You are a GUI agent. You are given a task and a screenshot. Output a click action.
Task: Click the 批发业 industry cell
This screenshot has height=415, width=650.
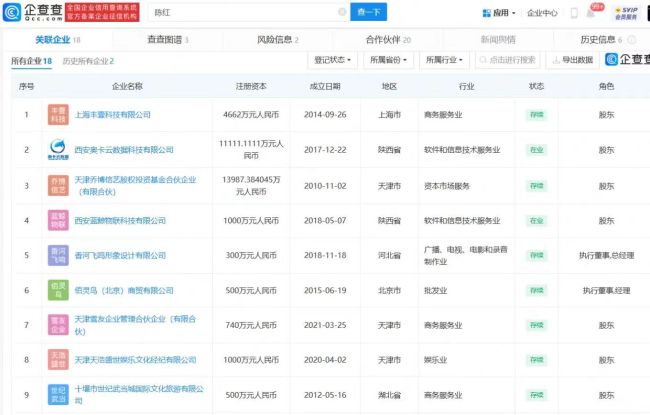coord(435,290)
